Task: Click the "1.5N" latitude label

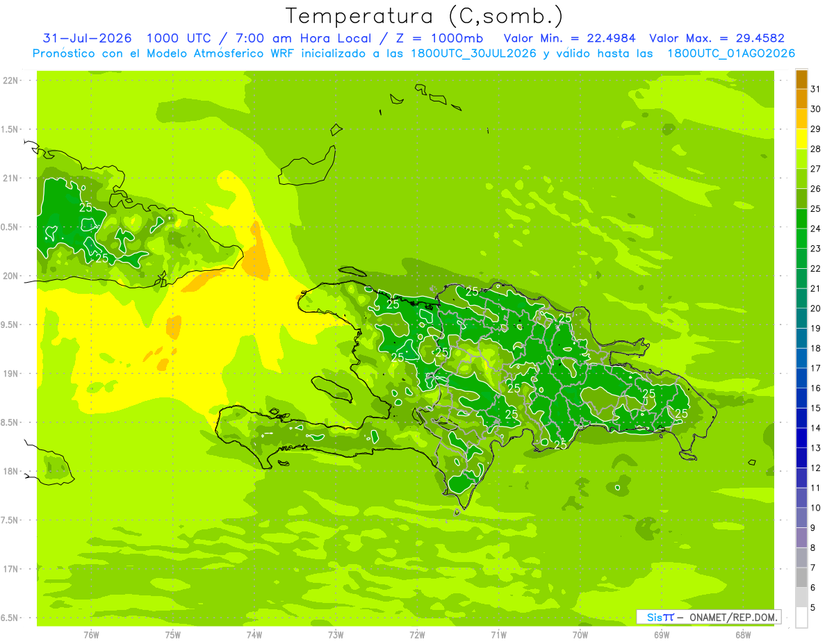Action: pyautogui.click(x=10, y=129)
